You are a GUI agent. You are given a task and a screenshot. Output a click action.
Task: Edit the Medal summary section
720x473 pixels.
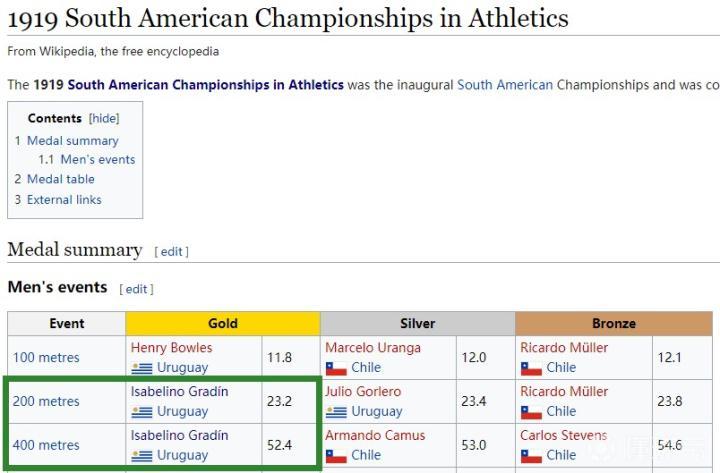pos(172,251)
